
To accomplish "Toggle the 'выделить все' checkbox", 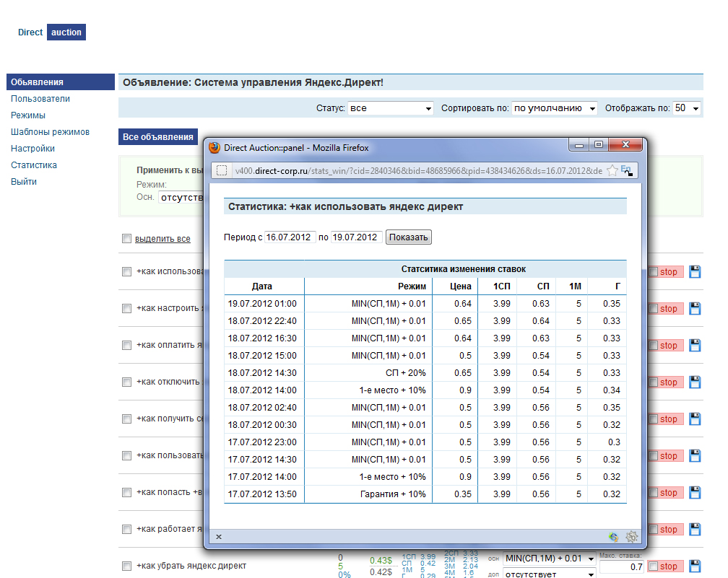I will tap(126, 239).
